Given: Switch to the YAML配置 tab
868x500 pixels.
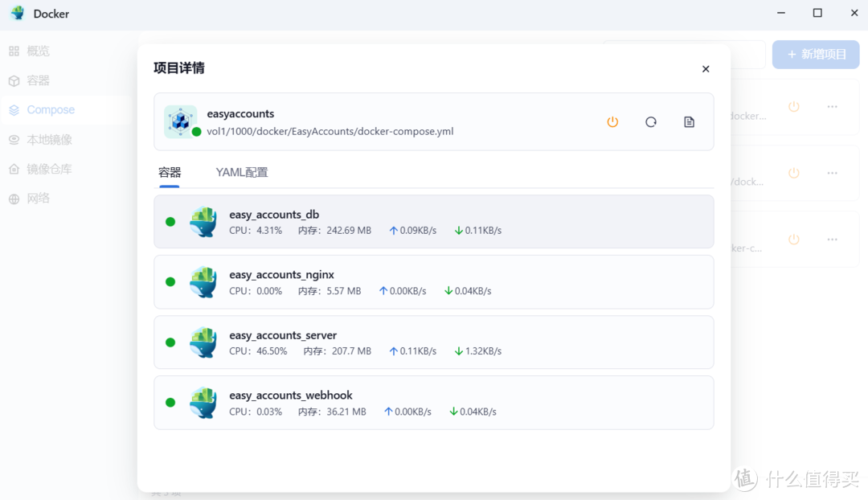Looking at the screenshot, I should click(241, 172).
